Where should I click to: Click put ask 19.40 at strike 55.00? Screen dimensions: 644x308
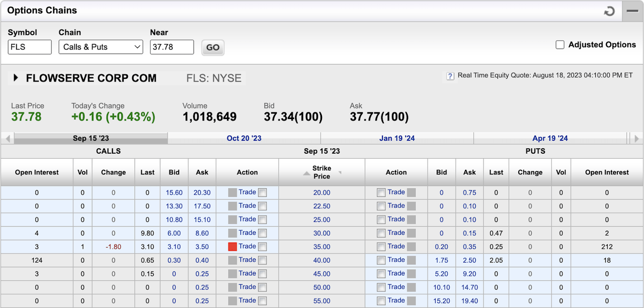469,301
